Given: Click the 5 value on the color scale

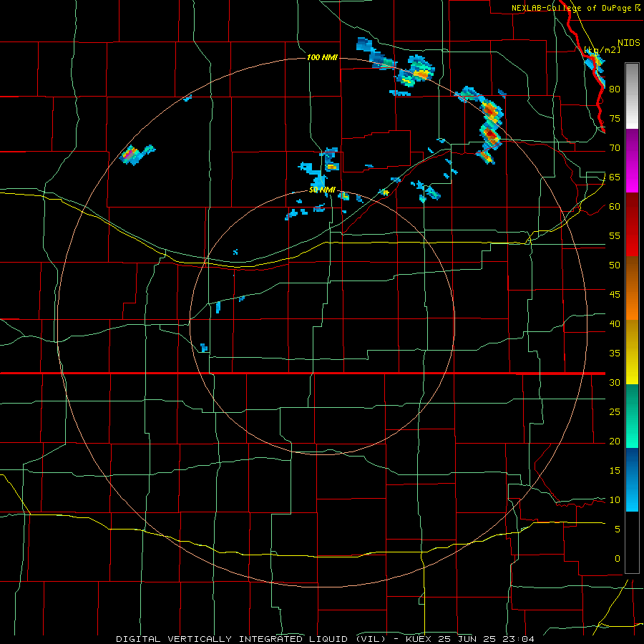Looking at the screenshot, I should (x=618, y=529).
